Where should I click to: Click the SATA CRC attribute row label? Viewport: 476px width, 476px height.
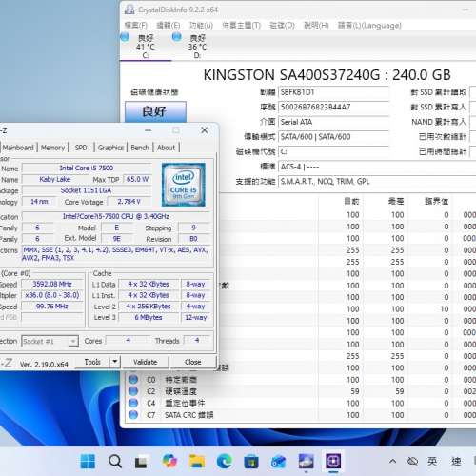pyautogui.click(x=188, y=415)
